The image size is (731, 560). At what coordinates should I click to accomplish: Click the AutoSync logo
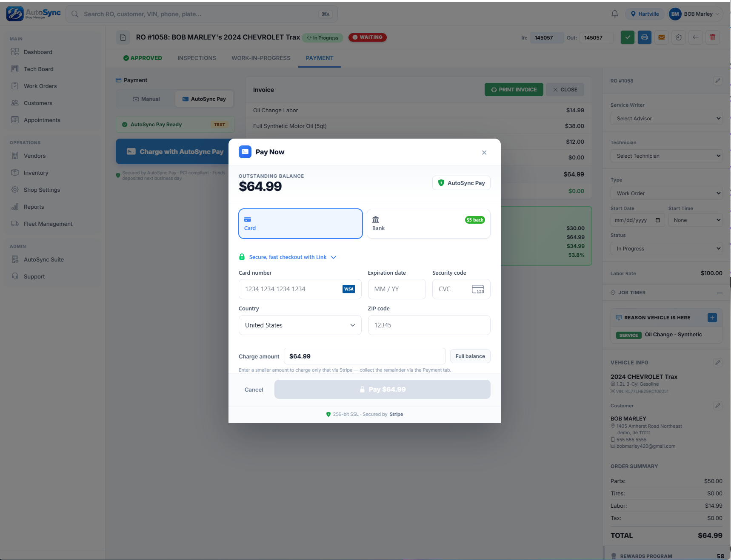click(34, 14)
